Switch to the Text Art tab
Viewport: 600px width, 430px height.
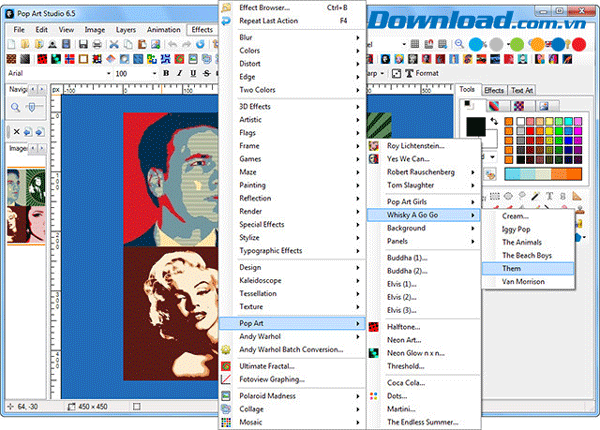click(522, 90)
